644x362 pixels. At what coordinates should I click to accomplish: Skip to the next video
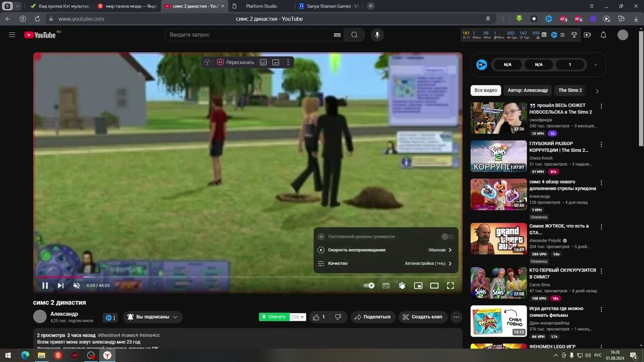(60, 286)
